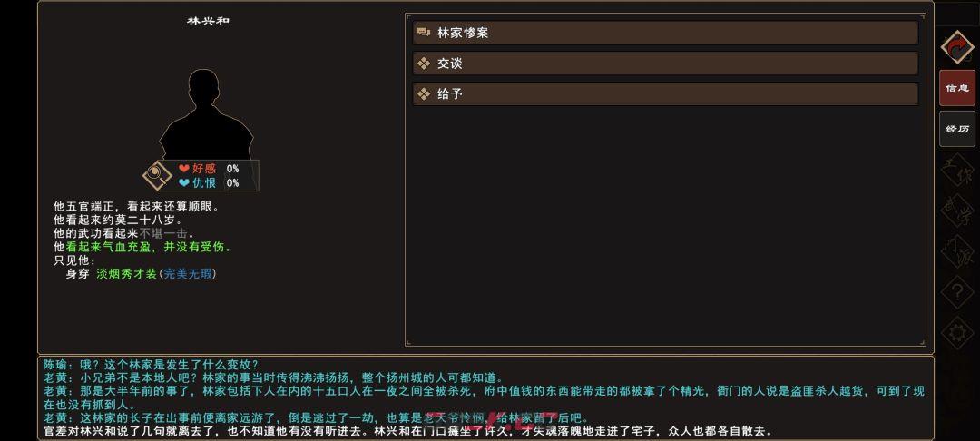Viewport: 980px width, 441px height.
Task: Click the line 他看起来约莫二十八岁
Action: pos(117,220)
